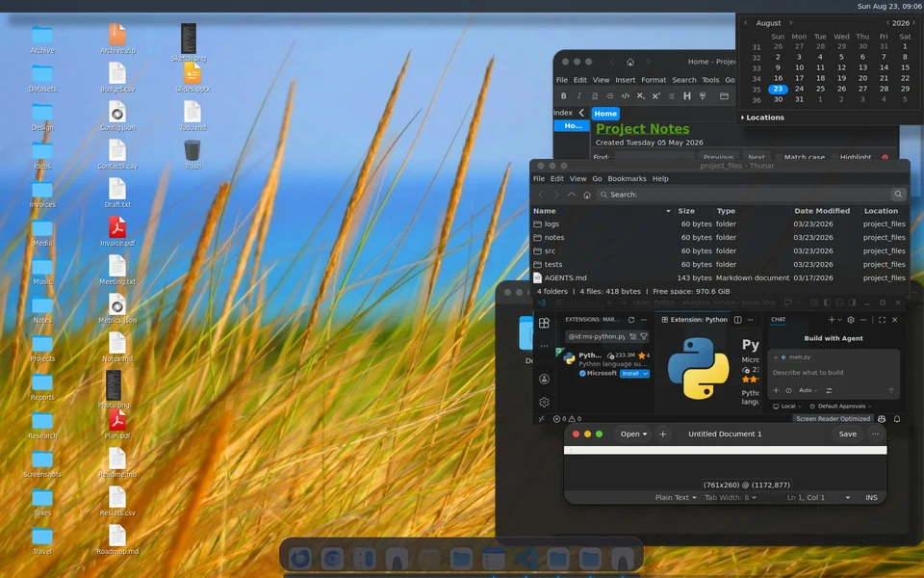The image size is (924, 578).
Task: Expand the Locations section in calendar
Action: click(762, 118)
